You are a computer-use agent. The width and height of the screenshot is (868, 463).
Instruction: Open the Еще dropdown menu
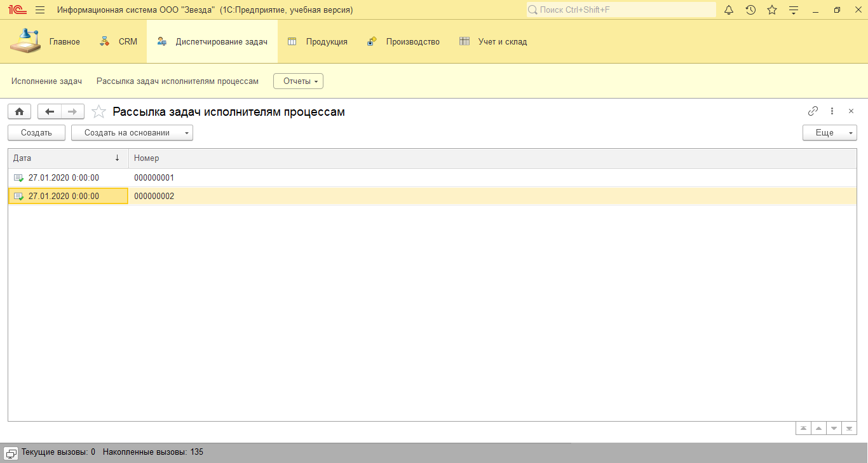click(829, 133)
